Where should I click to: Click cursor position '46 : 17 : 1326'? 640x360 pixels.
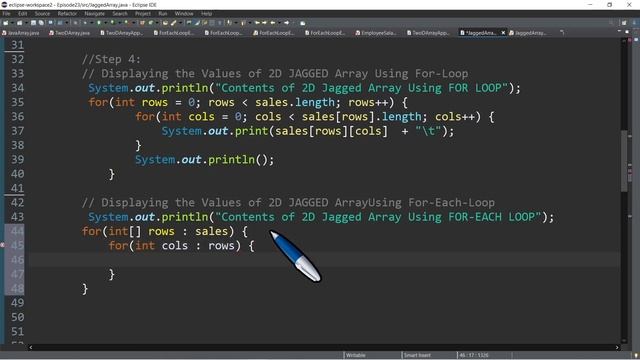tap(474, 355)
